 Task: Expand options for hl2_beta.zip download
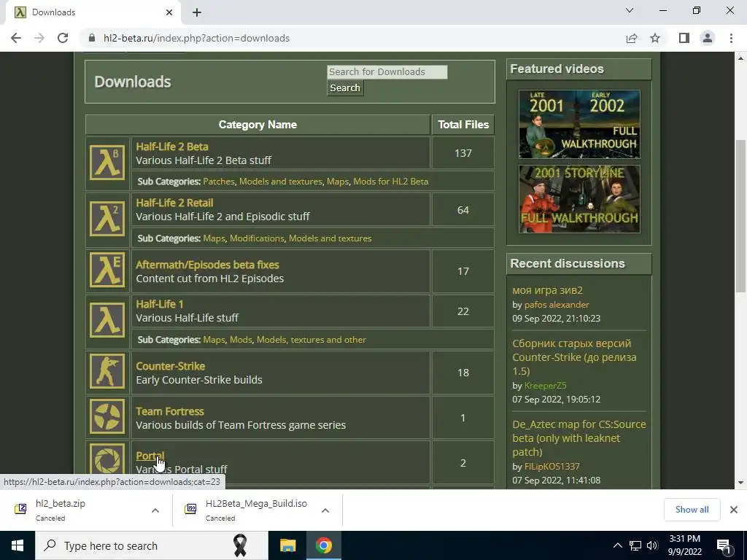point(155,510)
